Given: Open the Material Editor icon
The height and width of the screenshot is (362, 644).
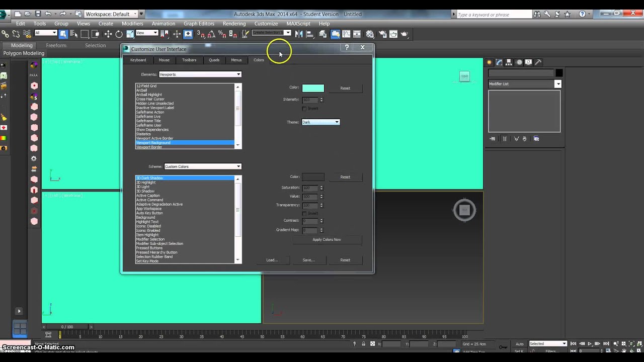Looking at the screenshot, I should tap(370, 34).
